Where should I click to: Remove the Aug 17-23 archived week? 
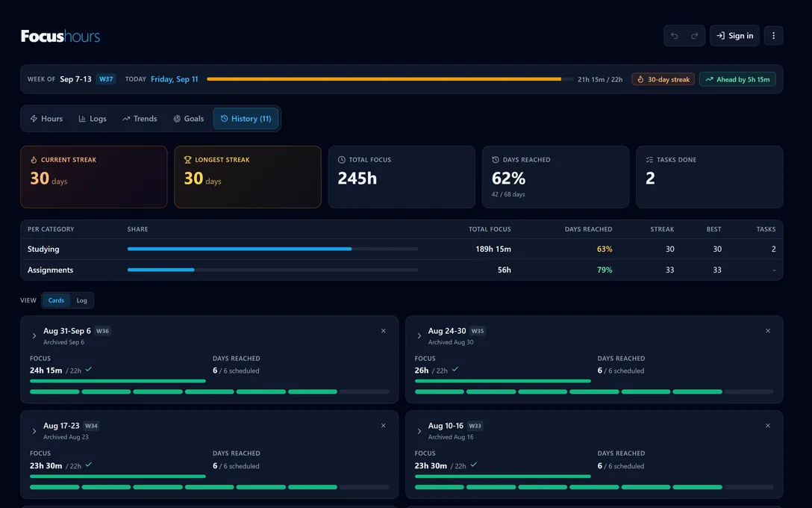coord(383,426)
